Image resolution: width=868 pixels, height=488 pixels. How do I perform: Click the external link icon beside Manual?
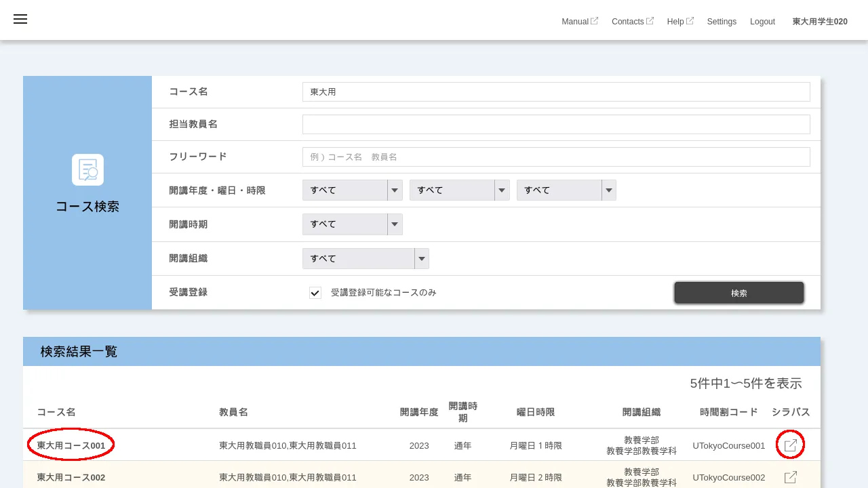(x=595, y=20)
